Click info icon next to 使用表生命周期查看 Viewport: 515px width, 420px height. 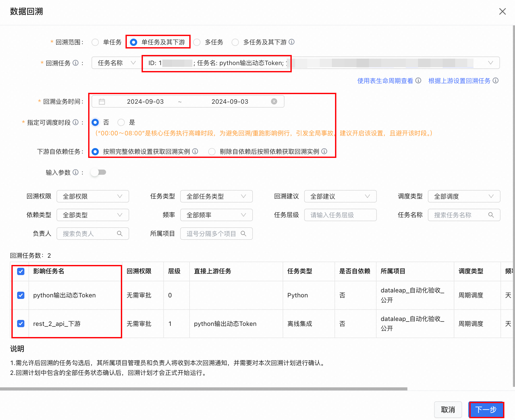(x=418, y=81)
